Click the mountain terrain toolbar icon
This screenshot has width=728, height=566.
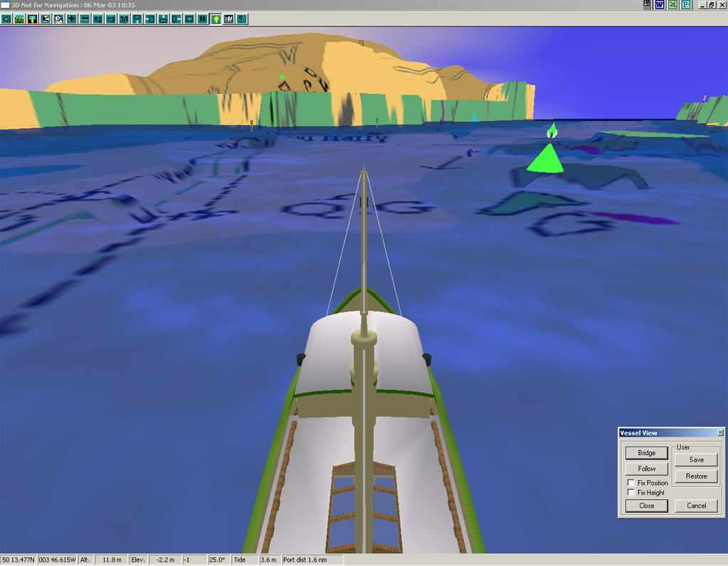19,19
